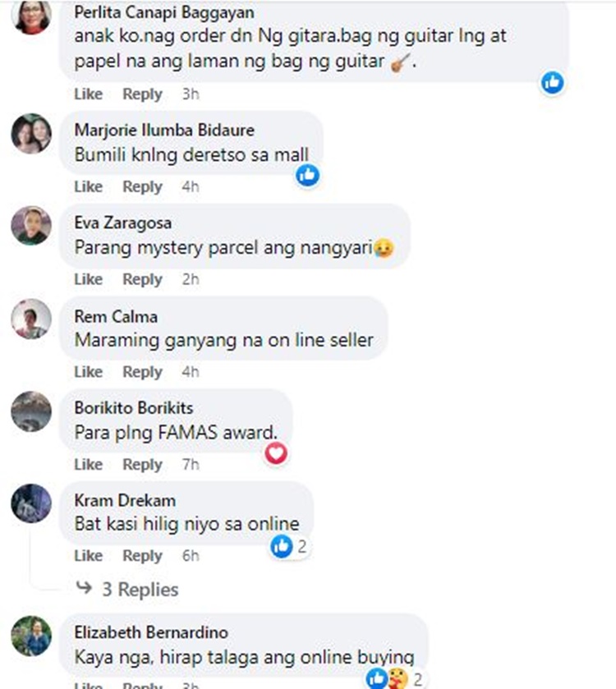Reply to Perlita's guitar comment
Viewport: 616px width, 689px height.
click(x=142, y=94)
